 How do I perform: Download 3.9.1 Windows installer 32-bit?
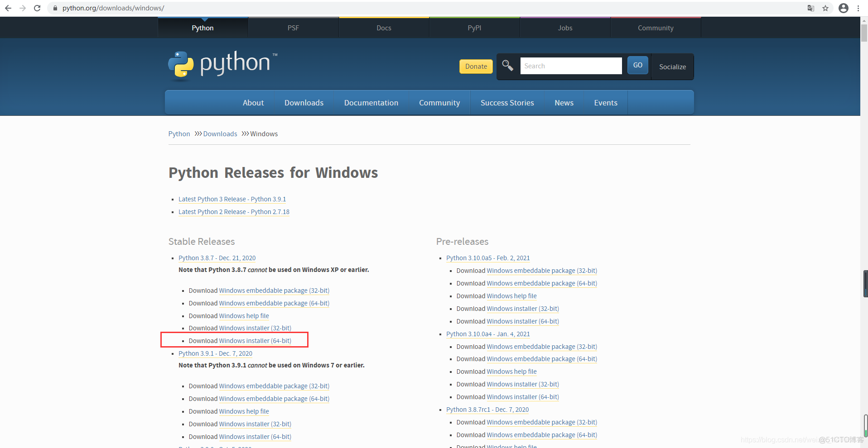pos(255,424)
